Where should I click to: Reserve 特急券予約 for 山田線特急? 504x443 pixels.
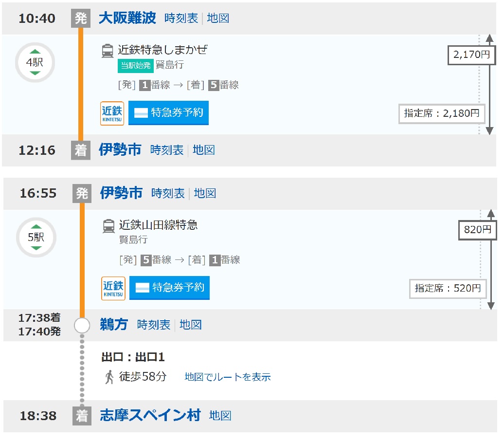169,288
